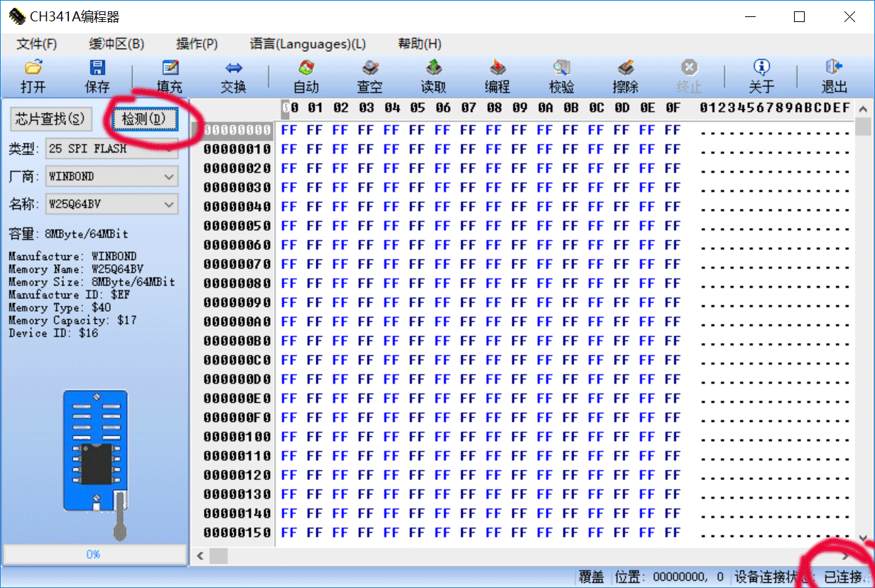This screenshot has height=588, width=875.
Task: Run the Auto (自动) toolbar function
Action: 306,68
